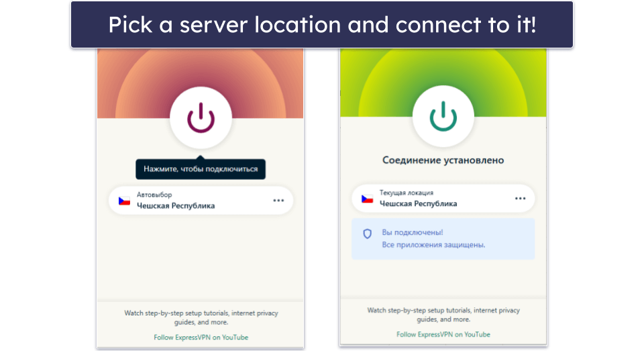Open the three-dot menu beside Текущая локация

point(520,199)
